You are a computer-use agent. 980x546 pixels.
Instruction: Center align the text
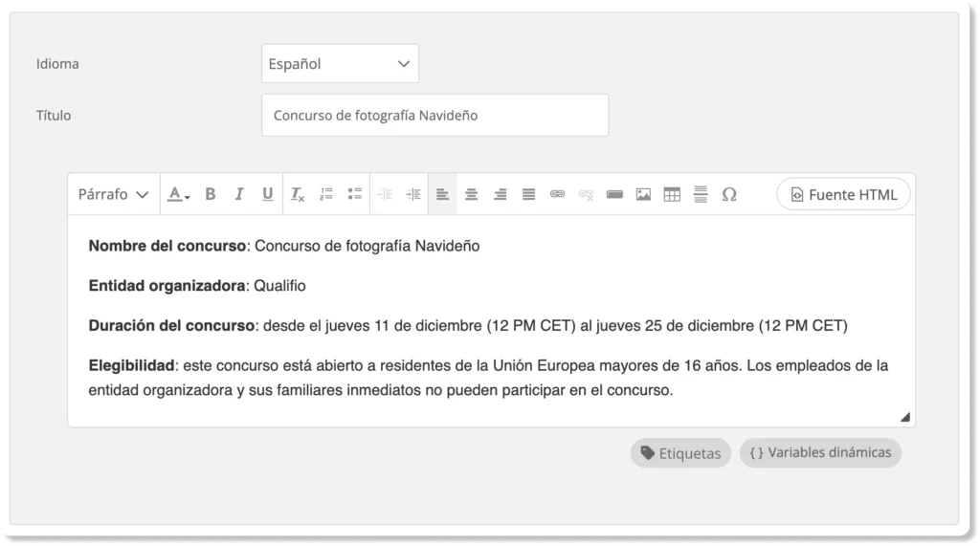pyautogui.click(x=471, y=194)
